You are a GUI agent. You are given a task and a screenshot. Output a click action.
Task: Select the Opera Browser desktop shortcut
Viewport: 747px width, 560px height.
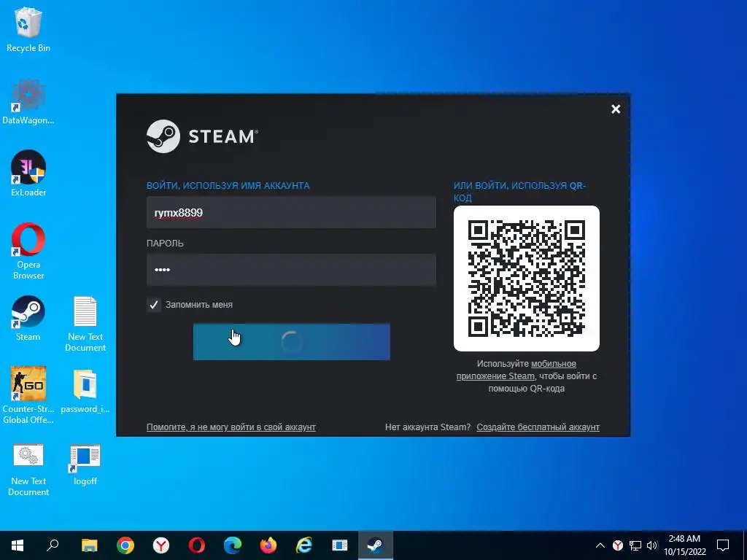(x=28, y=252)
